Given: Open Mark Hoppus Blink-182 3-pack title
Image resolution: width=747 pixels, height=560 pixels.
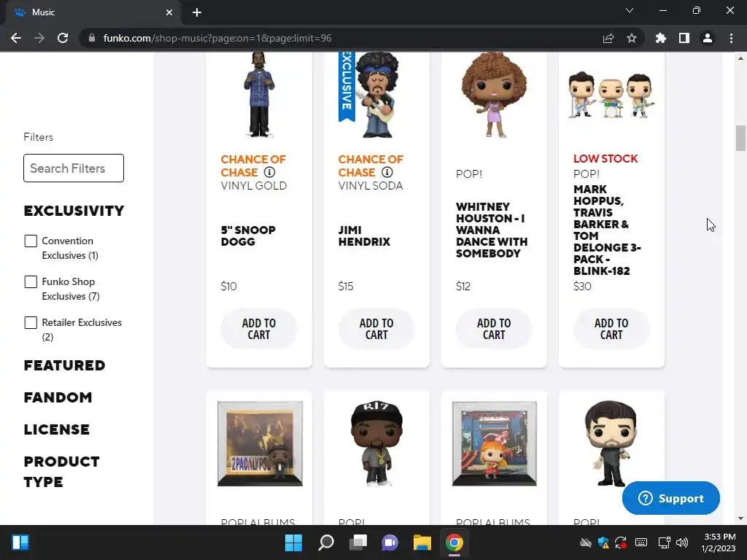Looking at the screenshot, I should [607, 230].
